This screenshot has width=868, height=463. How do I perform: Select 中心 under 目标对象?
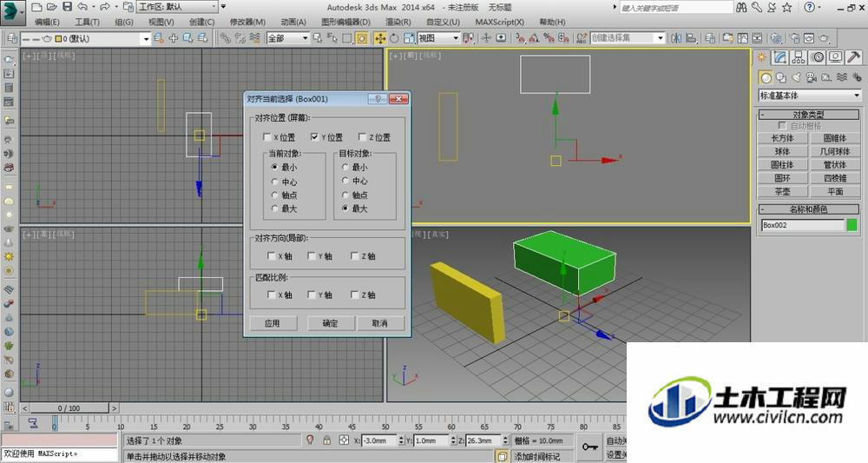coord(345,181)
